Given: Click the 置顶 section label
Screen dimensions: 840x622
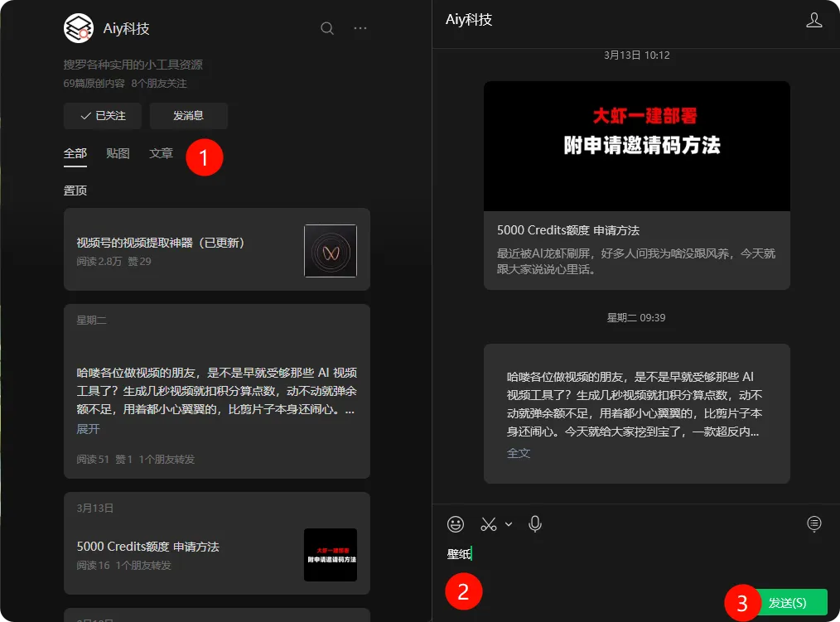Looking at the screenshot, I should coord(75,190).
